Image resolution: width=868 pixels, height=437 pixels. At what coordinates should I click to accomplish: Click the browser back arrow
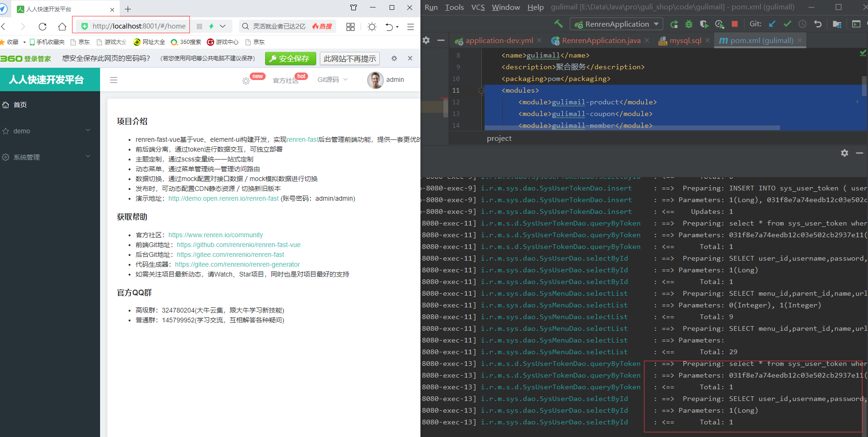[3, 27]
